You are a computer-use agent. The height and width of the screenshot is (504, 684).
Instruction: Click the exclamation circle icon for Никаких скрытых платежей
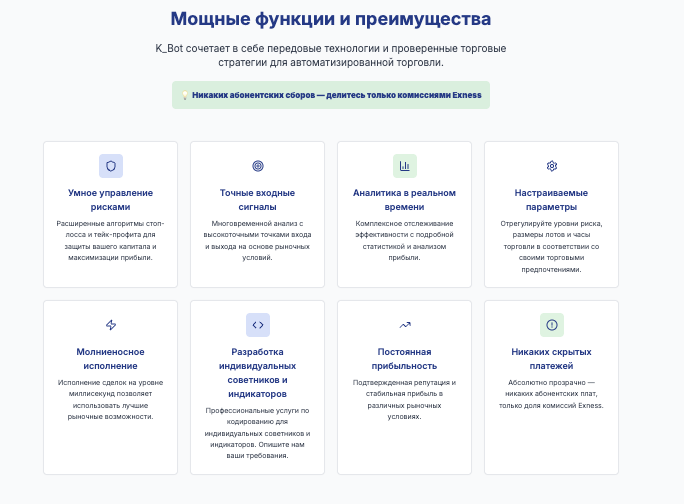coord(552,325)
